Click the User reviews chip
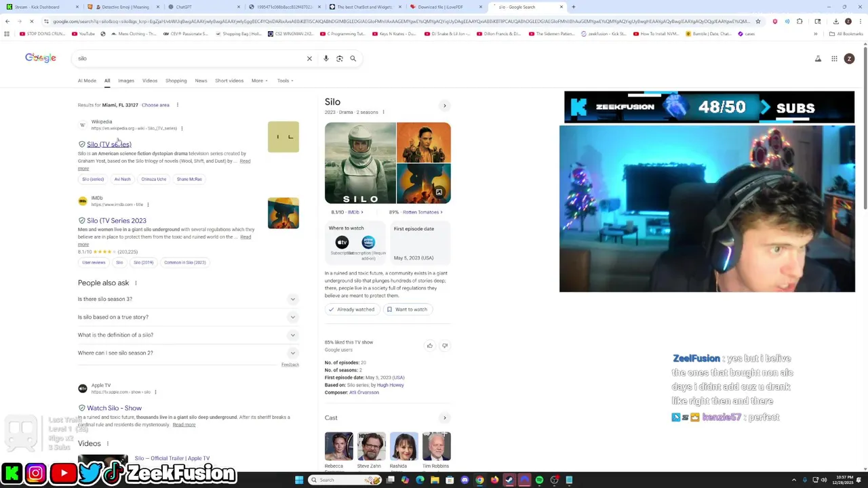Image resolution: width=868 pixels, height=488 pixels. click(94, 262)
